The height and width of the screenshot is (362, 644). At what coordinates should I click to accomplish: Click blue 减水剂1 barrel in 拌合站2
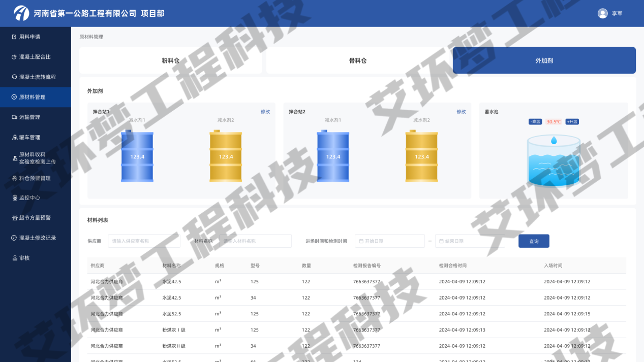(x=333, y=156)
